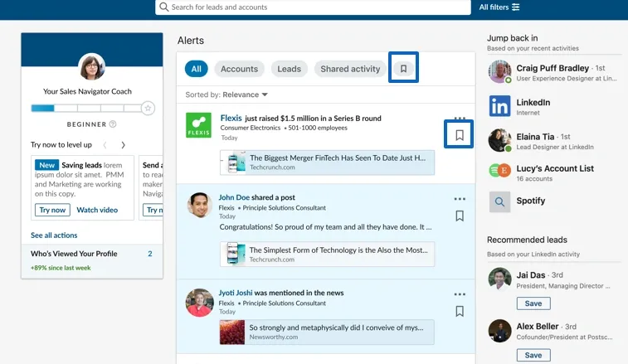Open Craig Puff Bradley's name
Image resolution: width=628 pixels, height=364 pixels.
(553, 68)
